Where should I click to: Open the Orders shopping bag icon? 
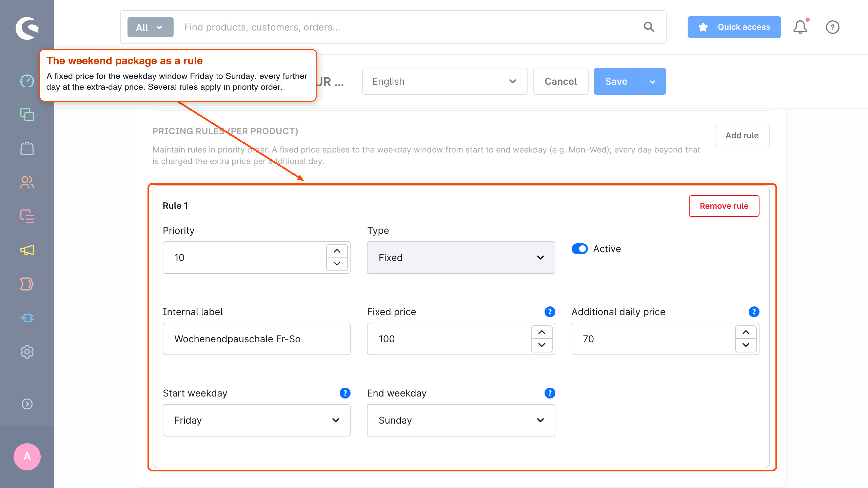27,148
